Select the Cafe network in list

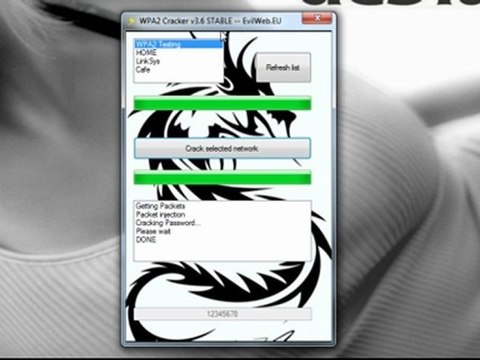(x=143, y=70)
